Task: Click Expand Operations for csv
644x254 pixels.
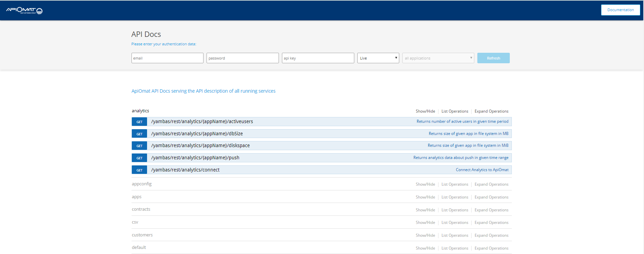Action: (491, 223)
